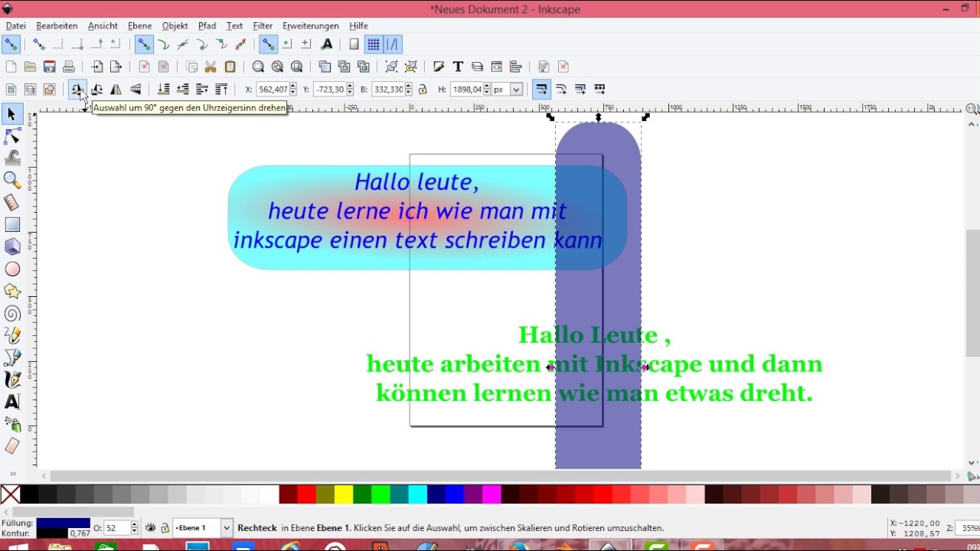Click the Save document floppy icon
Image resolution: width=980 pixels, height=551 pixels.
tap(49, 67)
